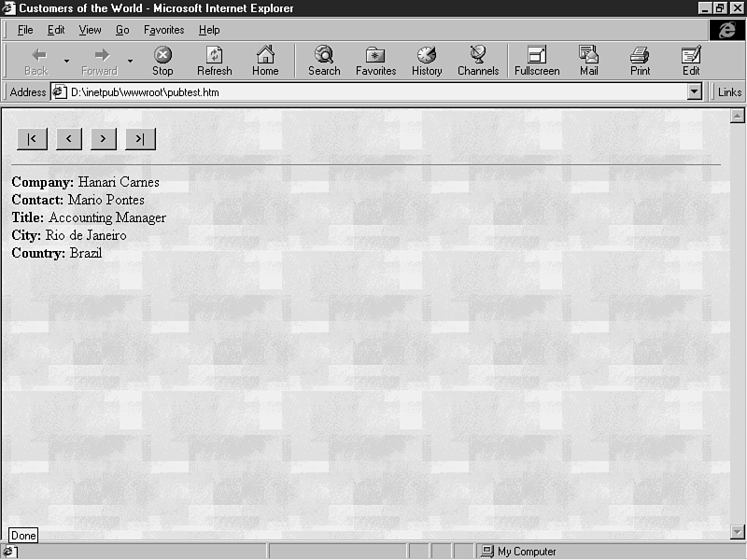747x560 pixels.
Task: Click the Stop toolbar icon
Action: 162,61
